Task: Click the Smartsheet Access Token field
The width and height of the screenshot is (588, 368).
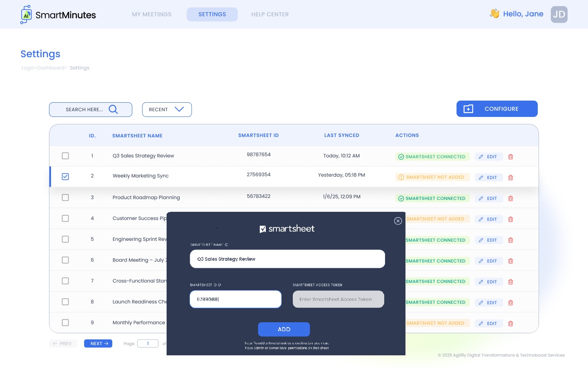Action: (338, 299)
